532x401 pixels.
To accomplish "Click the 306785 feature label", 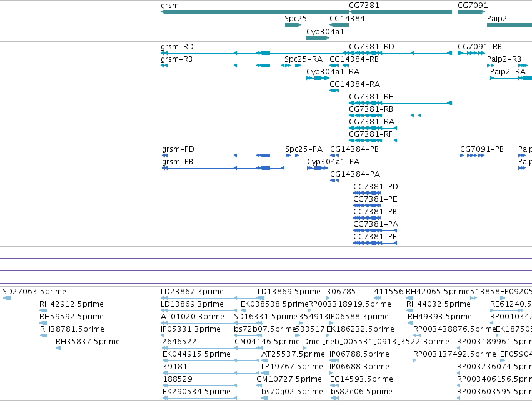I will click(x=341, y=292).
